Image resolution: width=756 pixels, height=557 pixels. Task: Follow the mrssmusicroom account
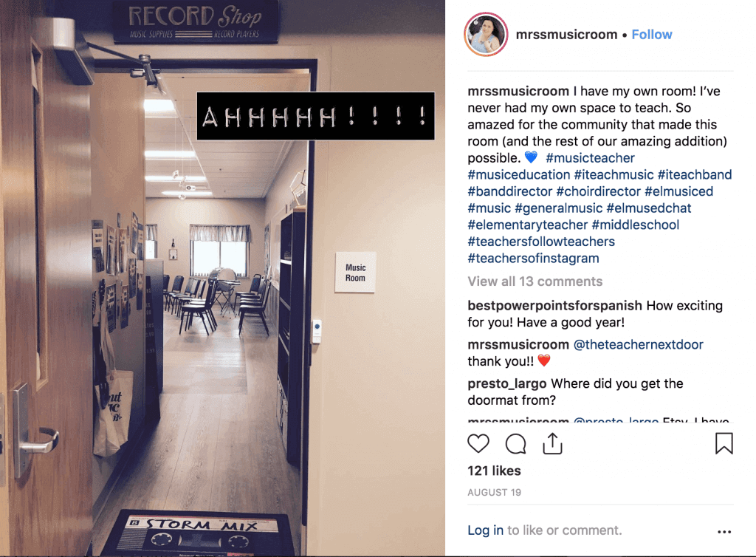point(652,35)
